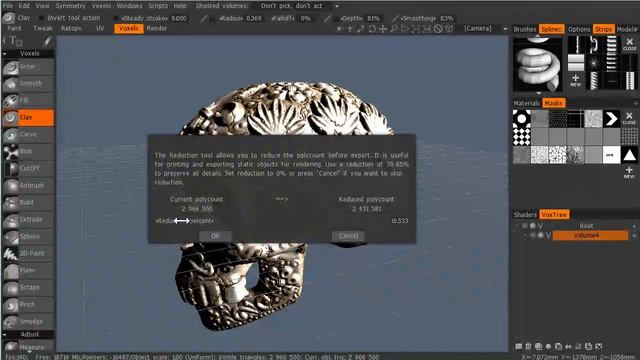The width and height of the screenshot is (640, 360).
Task: Select the Fill voxel tool
Action: pos(28,100)
